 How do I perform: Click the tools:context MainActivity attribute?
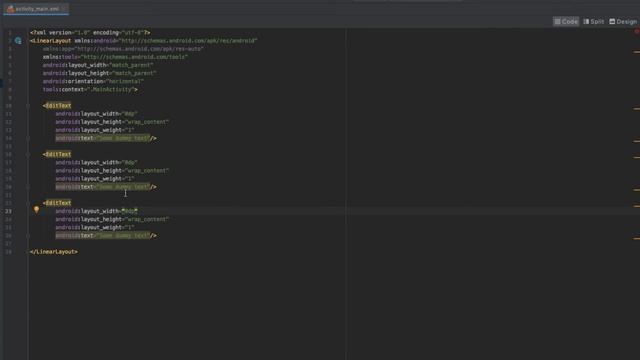pos(90,89)
